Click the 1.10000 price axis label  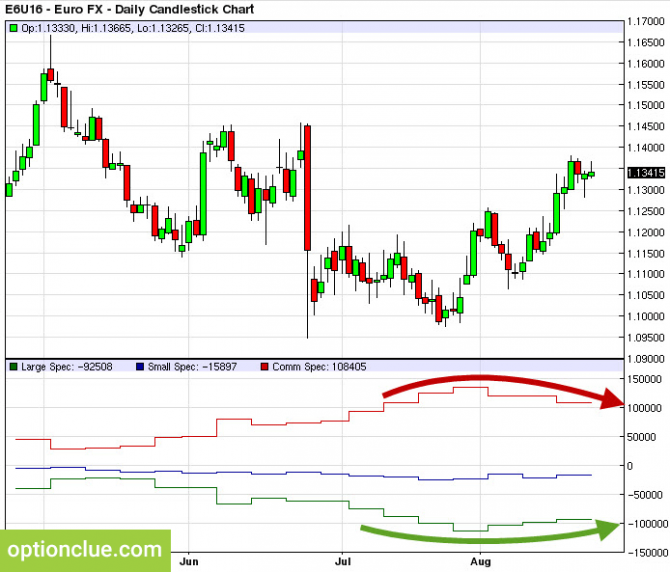[646, 317]
